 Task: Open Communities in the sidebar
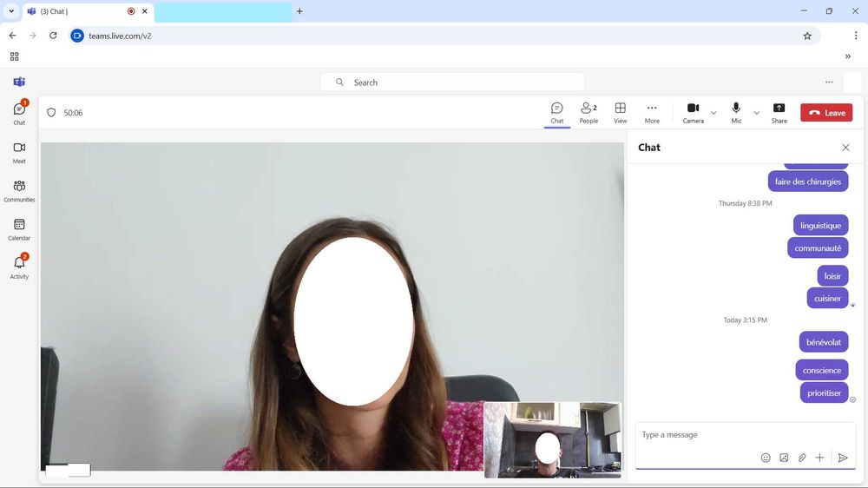pos(19,191)
